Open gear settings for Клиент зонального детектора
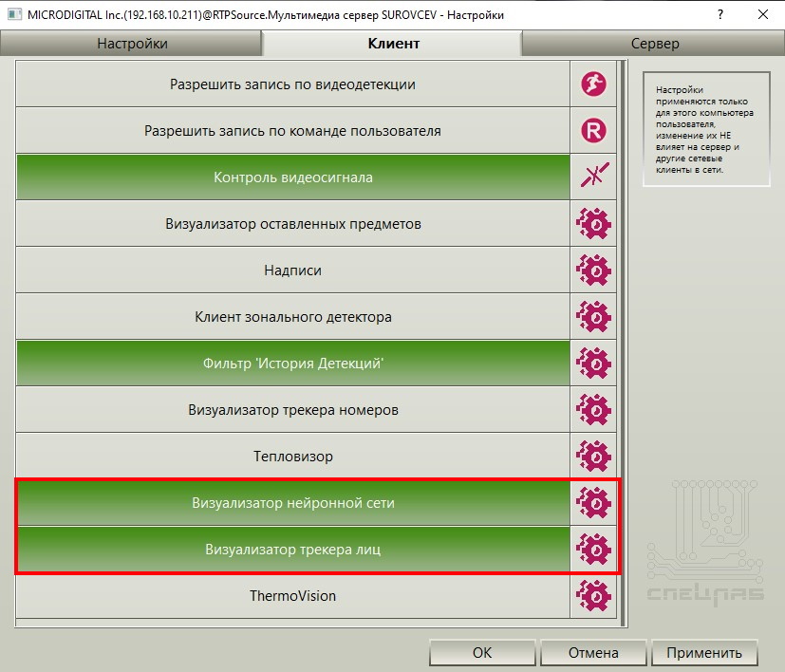The height and width of the screenshot is (672, 785). pyautogui.click(x=593, y=316)
